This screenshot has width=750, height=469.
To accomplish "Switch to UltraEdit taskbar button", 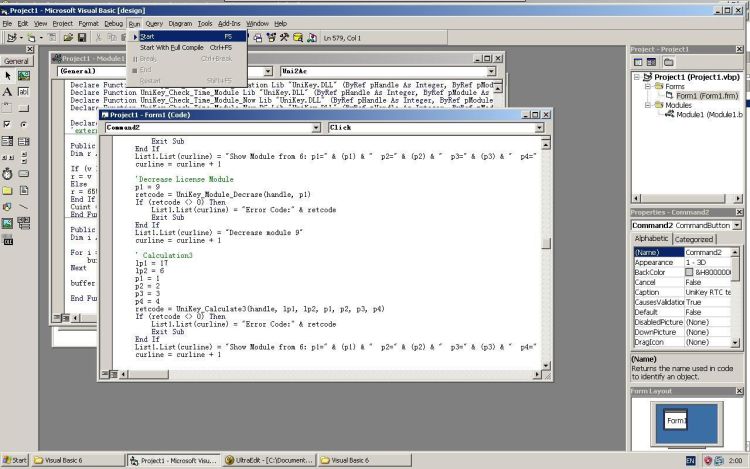I will (269, 460).
